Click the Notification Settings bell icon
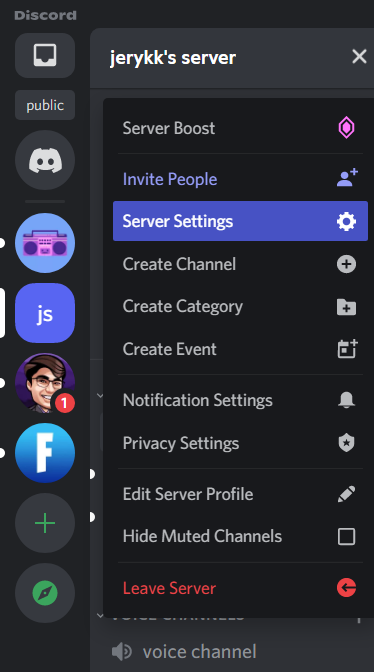374x672 pixels. click(x=346, y=400)
